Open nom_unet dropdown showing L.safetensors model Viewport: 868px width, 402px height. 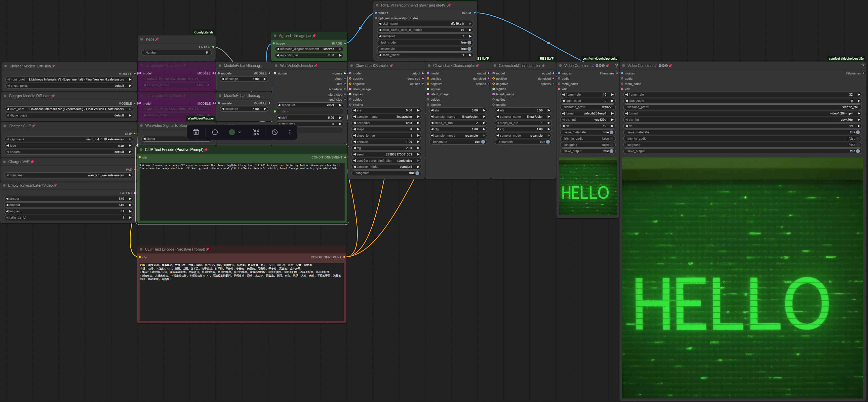(69, 109)
